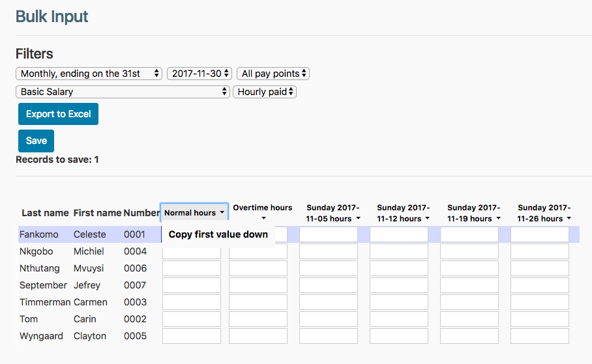Open the Basic Salary item dropdown
This screenshot has height=364, width=592.
coord(123,92)
